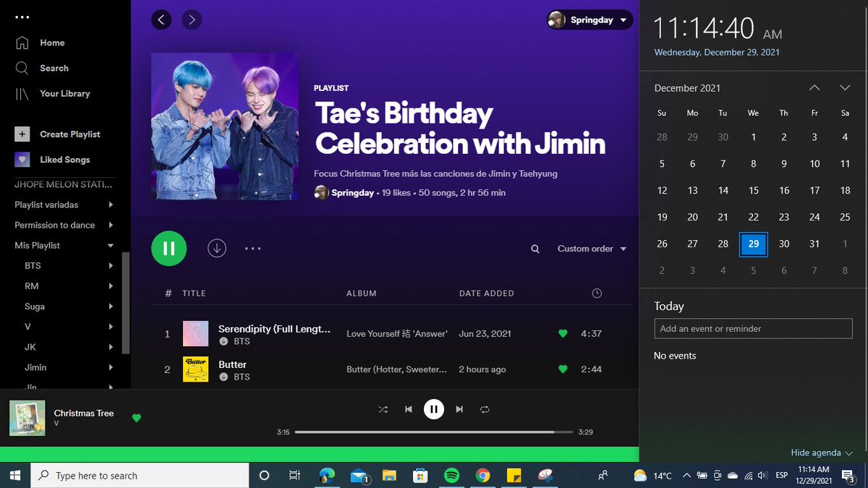Viewport: 868px width, 488px height.
Task: Open the Springday profile dropdown
Action: click(x=590, y=20)
